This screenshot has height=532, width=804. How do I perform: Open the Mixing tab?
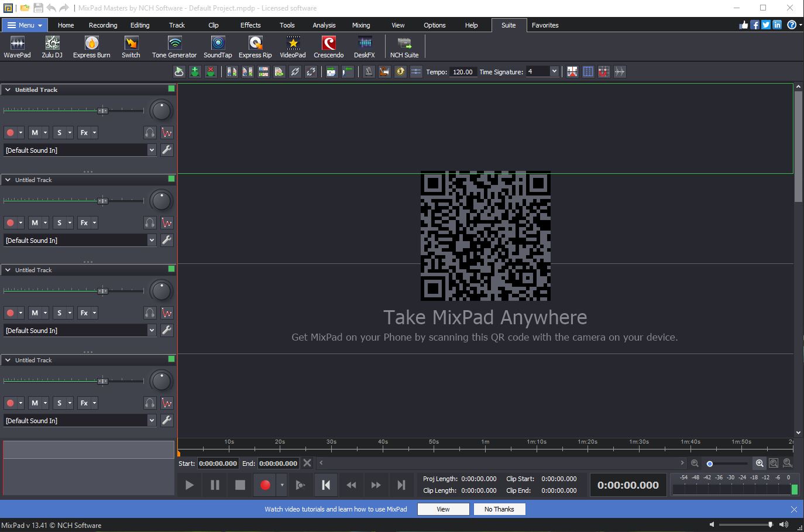tap(360, 25)
